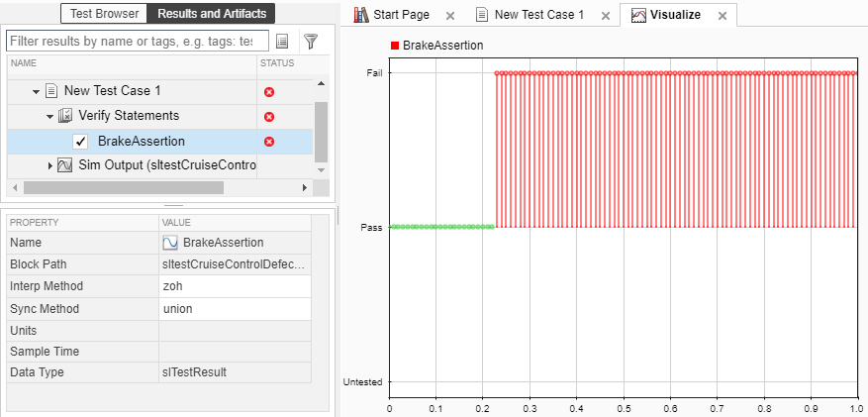This screenshot has width=868, height=417.
Task: Click the filter funnel icon
Action: point(311,42)
